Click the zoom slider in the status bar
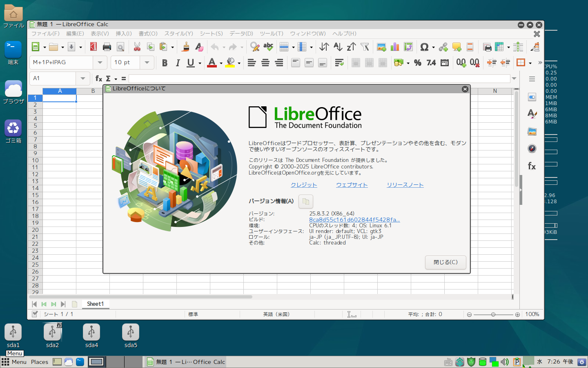Image resolution: width=588 pixels, height=368 pixels. (493, 314)
